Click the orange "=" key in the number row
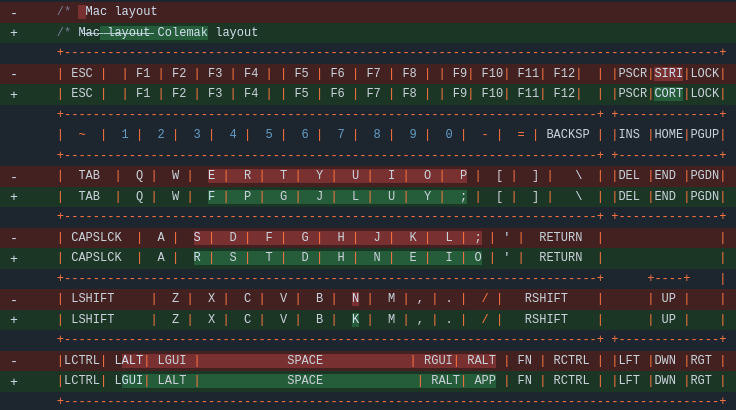Image resolution: width=736 pixels, height=410 pixels. [x=521, y=134]
